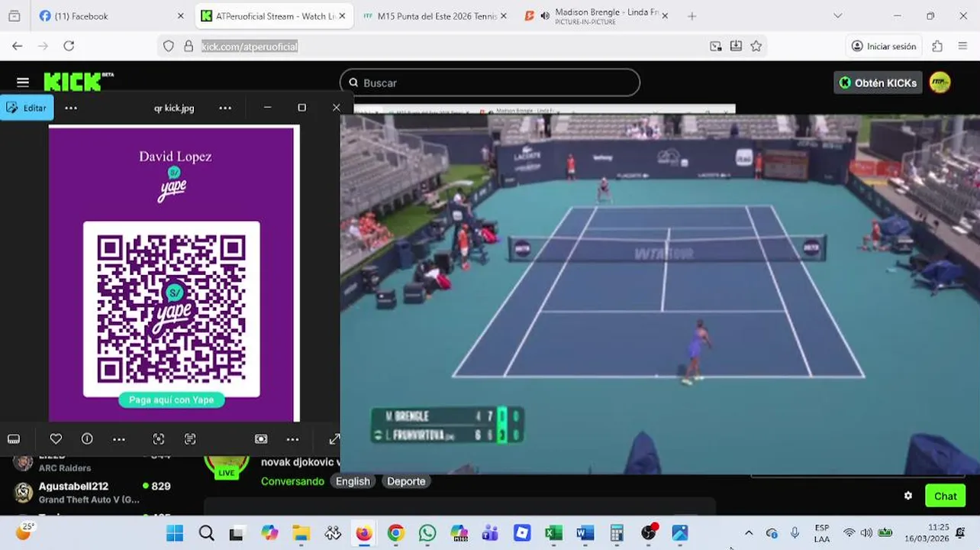Show hidden system tray icons chevron
The image size is (980, 550).
click(x=749, y=533)
